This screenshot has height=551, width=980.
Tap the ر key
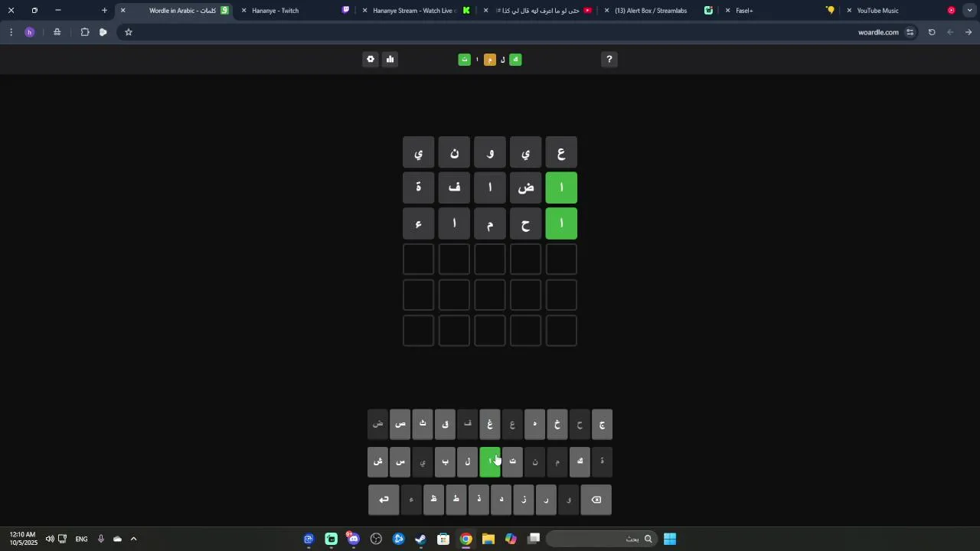(546, 500)
